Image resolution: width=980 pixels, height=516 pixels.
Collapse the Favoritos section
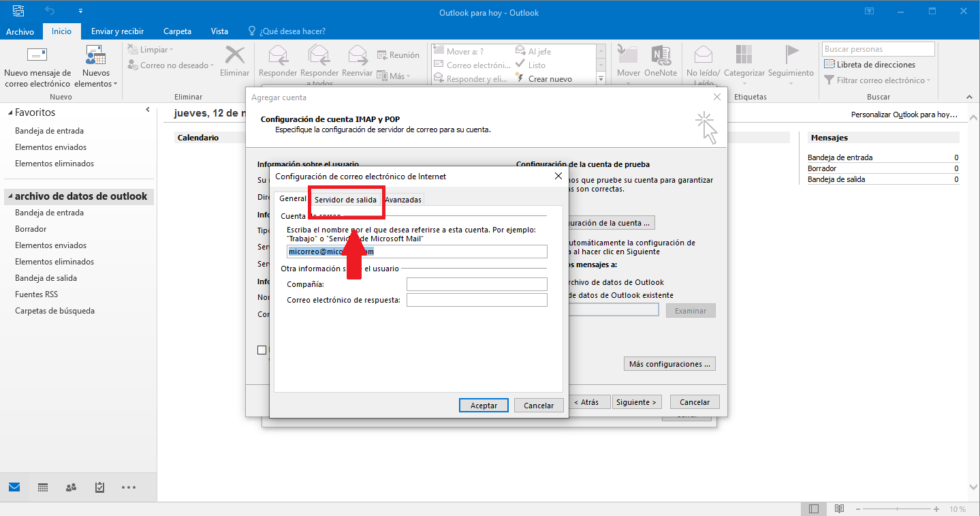pyautogui.click(x=10, y=113)
